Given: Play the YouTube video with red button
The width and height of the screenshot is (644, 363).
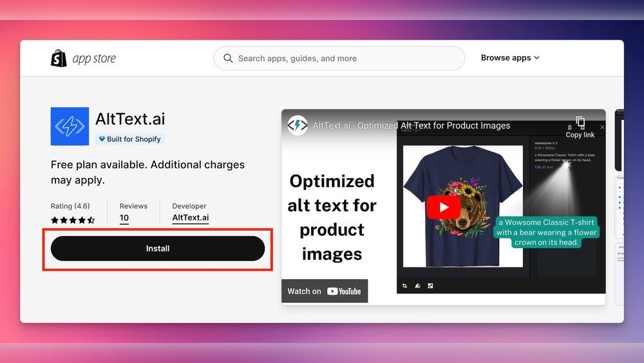Looking at the screenshot, I should (443, 207).
